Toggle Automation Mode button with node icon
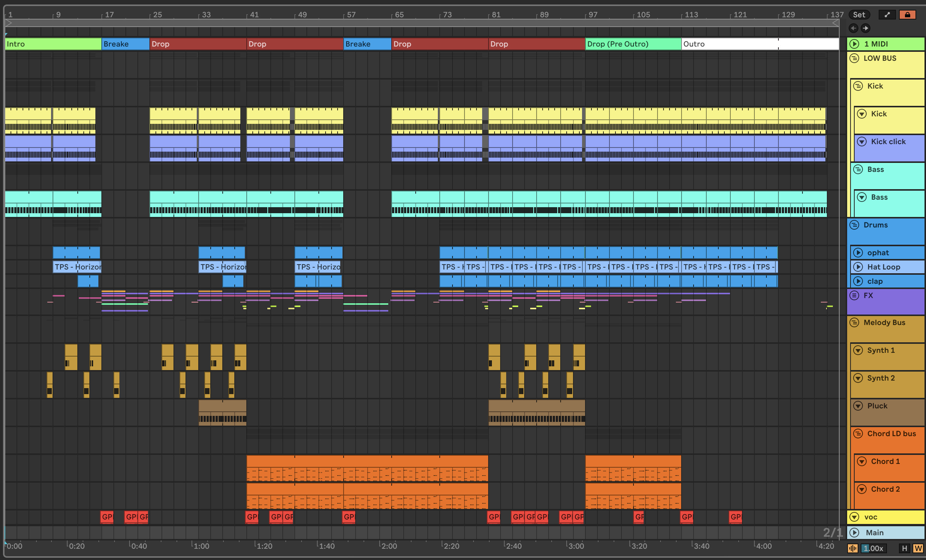Image resolution: width=926 pixels, height=560 pixels. [887, 15]
